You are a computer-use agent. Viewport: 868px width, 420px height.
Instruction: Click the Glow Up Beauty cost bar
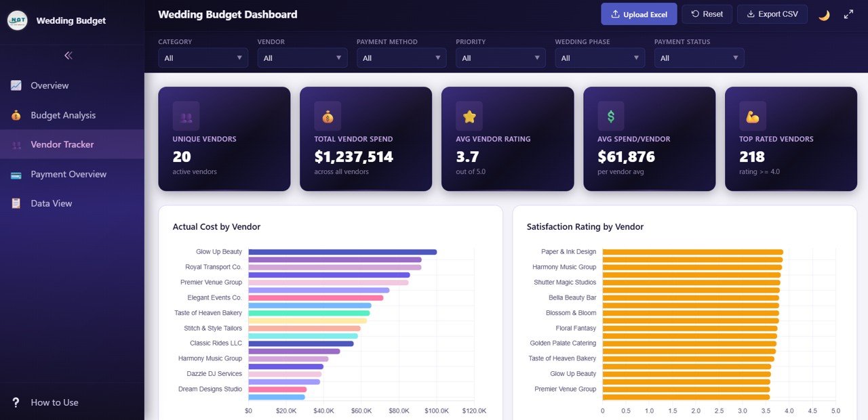pyautogui.click(x=342, y=252)
